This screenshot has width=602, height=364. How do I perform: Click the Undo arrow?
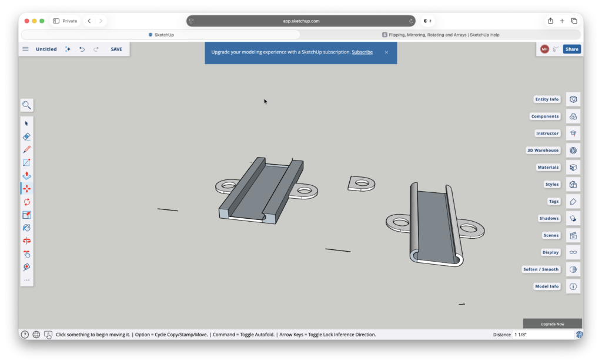pyautogui.click(x=82, y=49)
